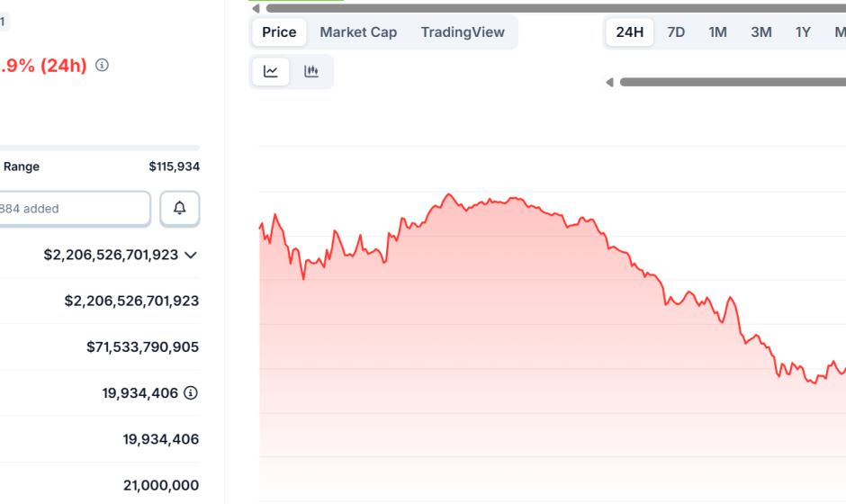846x504 pixels.
Task: Choose the 3M time range
Action: pyautogui.click(x=761, y=32)
